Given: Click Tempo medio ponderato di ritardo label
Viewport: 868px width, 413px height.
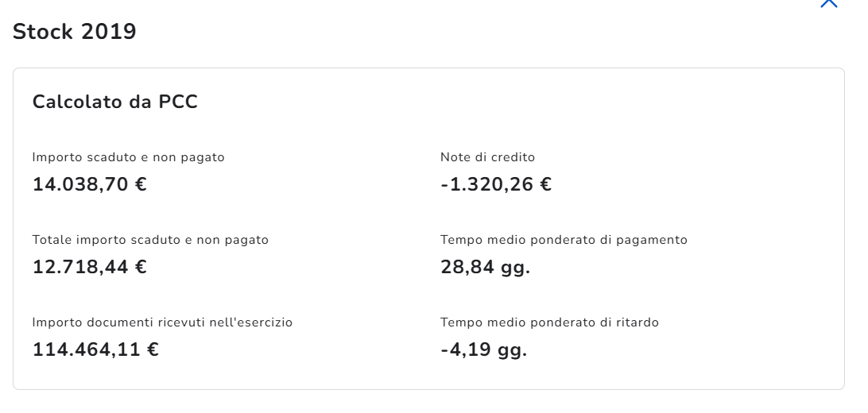Looking at the screenshot, I should tap(549, 322).
